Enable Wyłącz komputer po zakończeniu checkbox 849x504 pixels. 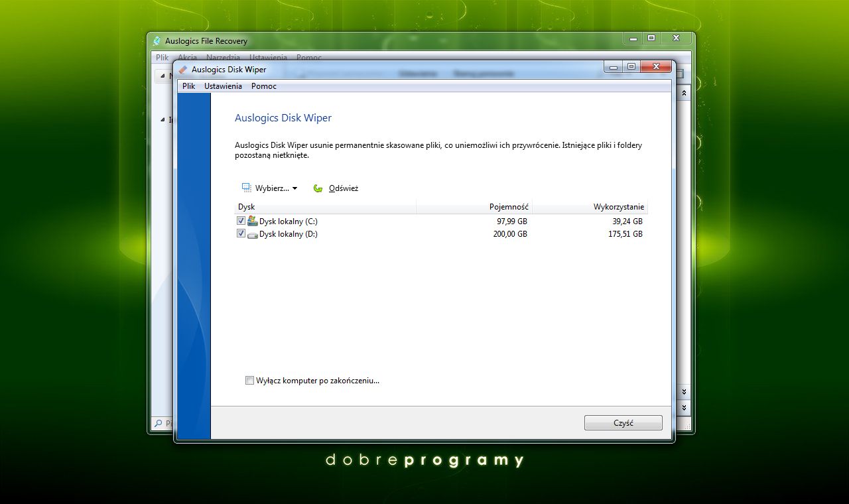pos(249,381)
